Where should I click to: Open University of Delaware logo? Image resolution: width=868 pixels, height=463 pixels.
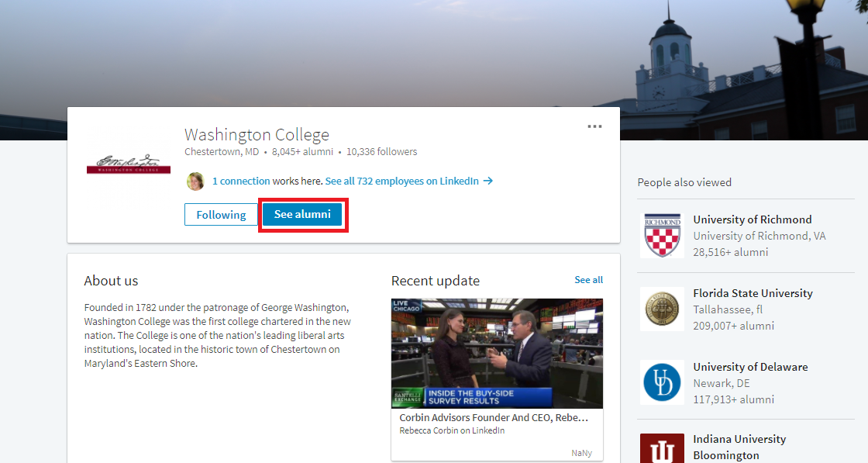[x=662, y=382]
